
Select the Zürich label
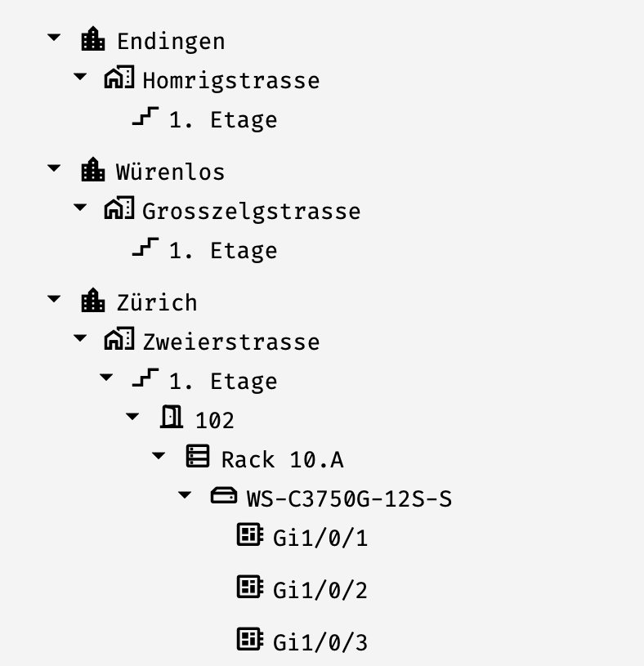[156, 302]
